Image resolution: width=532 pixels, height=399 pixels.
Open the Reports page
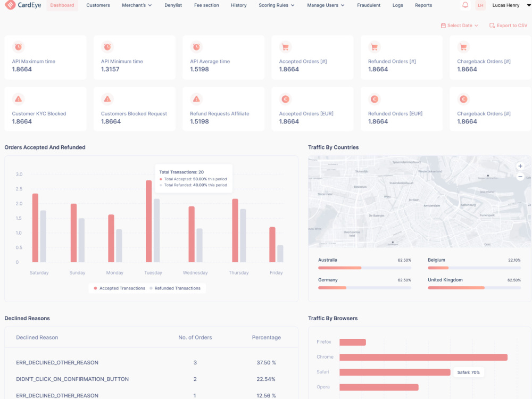pyautogui.click(x=423, y=5)
